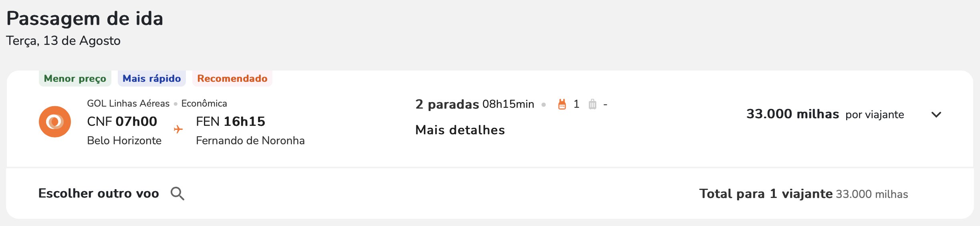Click the 33.000 milhas por viajante price
Image resolution: width=980 pixels, height=226 pixels.
point(825,114)
